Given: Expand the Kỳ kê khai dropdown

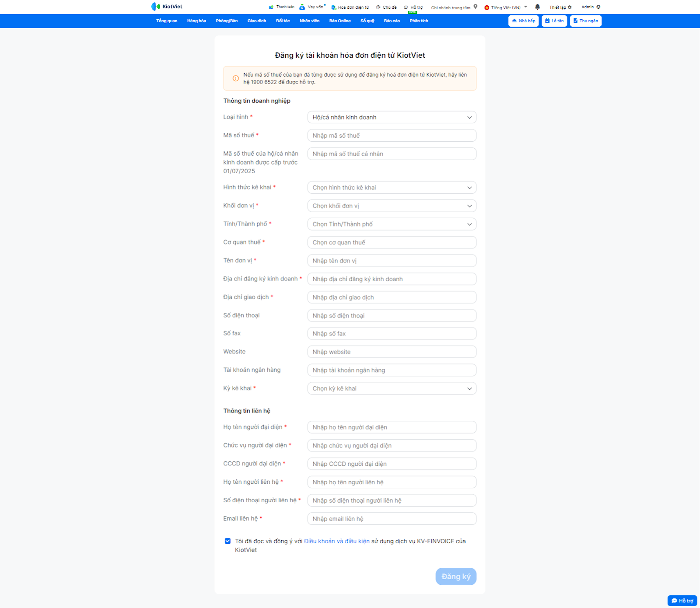Looking at the screenshot, I should [x=392, y=388].
